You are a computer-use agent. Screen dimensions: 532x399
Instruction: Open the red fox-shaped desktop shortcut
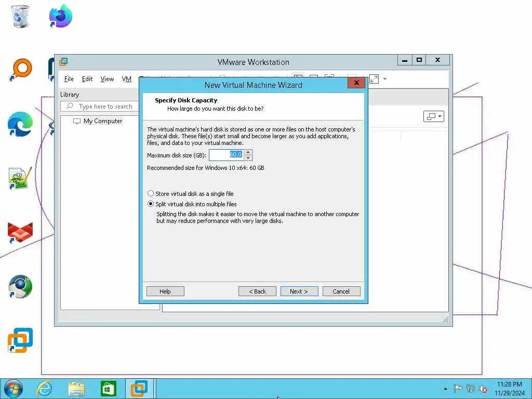(x=20, y=233)
